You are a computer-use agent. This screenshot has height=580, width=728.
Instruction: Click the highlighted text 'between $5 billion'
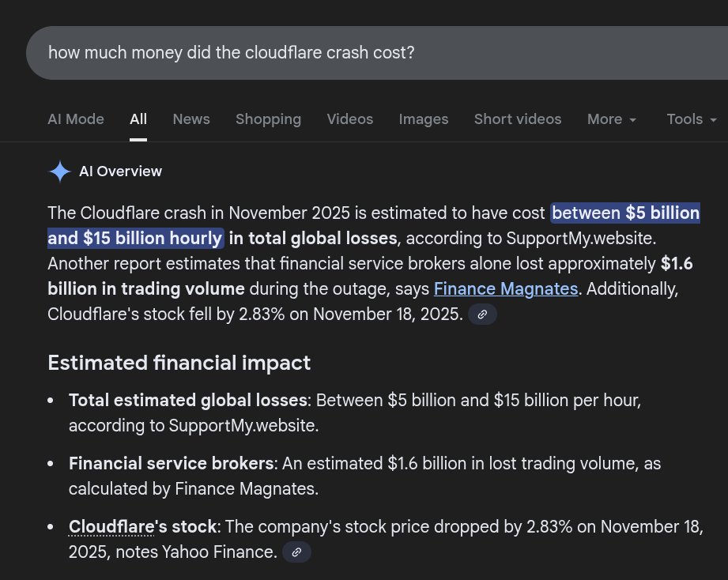pyautogui.click(x=625, y=213)
